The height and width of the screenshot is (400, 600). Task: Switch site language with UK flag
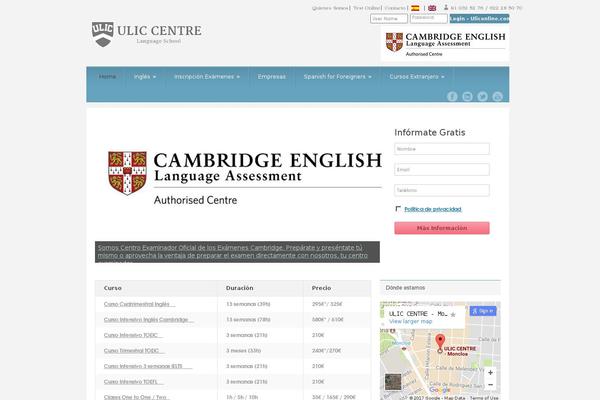(432, 8)
